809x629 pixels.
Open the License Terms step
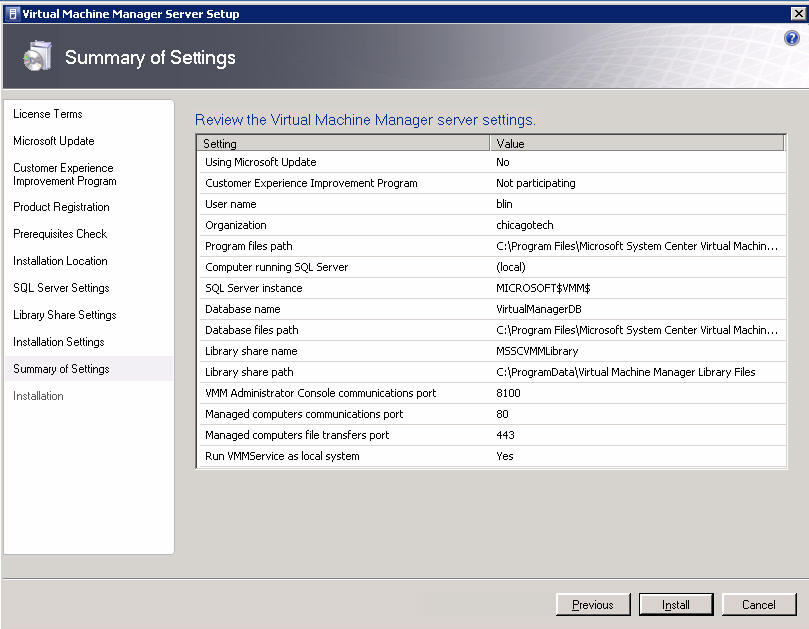click(47, 114)
